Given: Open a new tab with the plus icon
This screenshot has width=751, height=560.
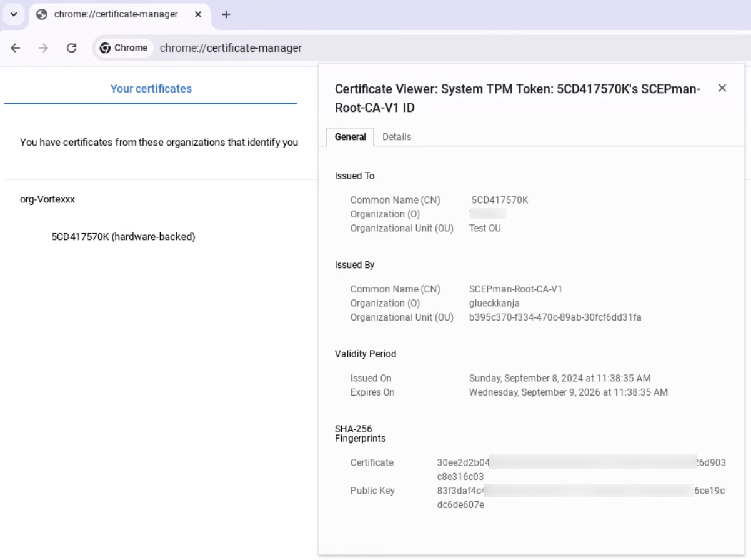Looking at the screenshot, I should pyautogui.click(x=226, y=14).
